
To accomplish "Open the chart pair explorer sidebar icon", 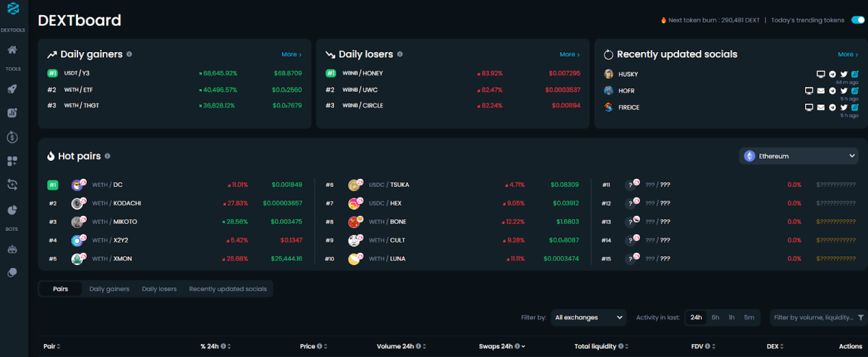I will (x=12, y=113).
